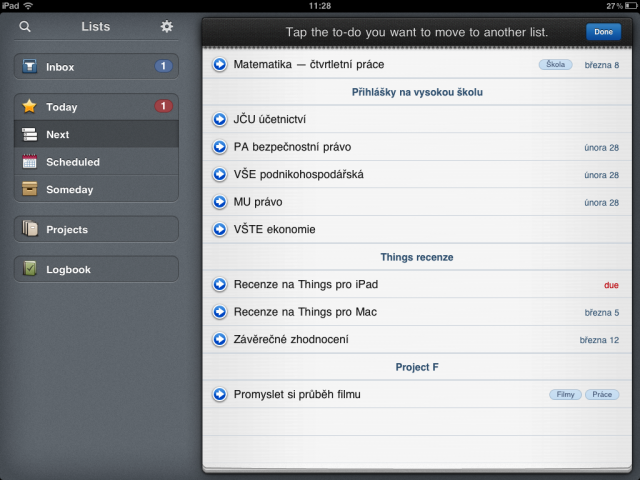The width and height of the screenshot is (640, 480).
Task: Tap the Inbox count badge
Action: pos(163,66)
